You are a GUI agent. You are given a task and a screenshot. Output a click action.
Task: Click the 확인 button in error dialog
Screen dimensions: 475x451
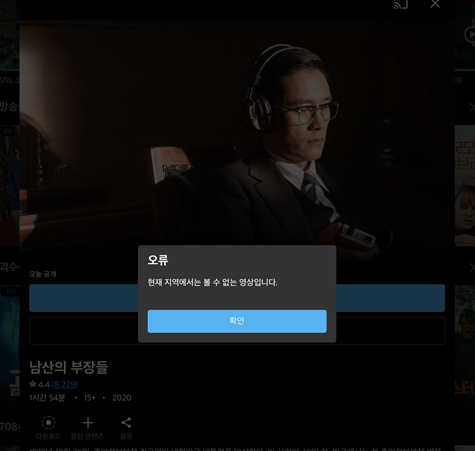coord(237,321)
